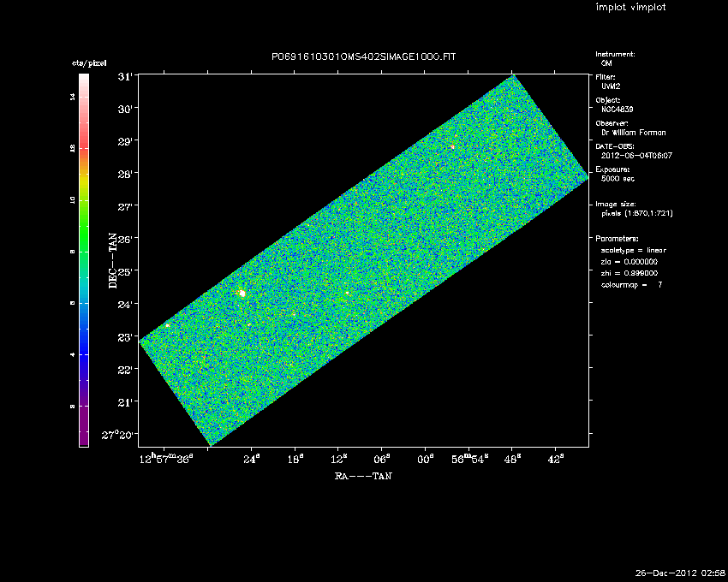Click the 'scaletype = linear' parameter

[634, 250]
